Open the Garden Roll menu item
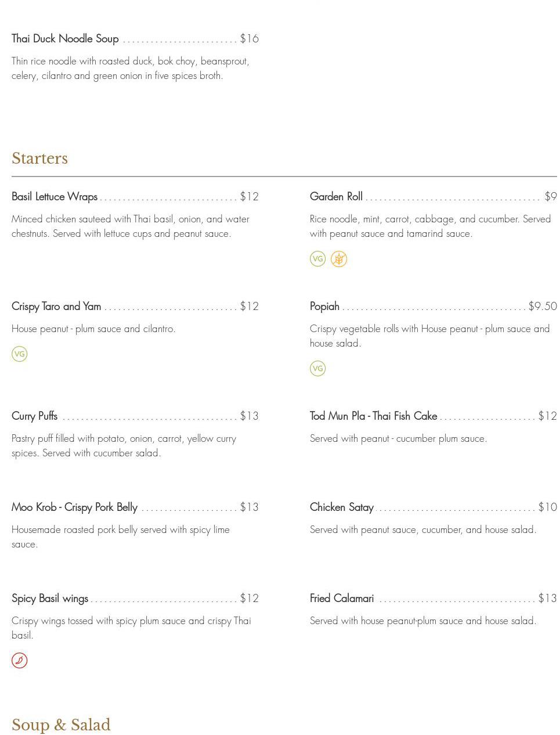 point(336,197)
